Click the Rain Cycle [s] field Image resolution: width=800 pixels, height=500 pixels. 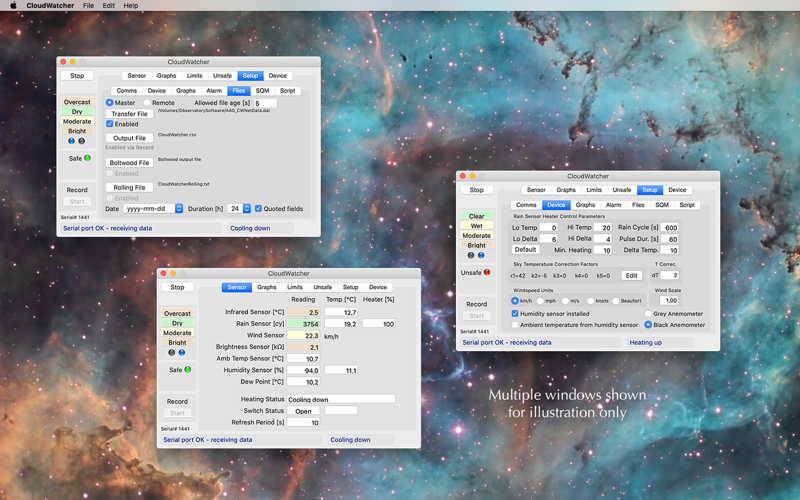click(x=670, y=228)
